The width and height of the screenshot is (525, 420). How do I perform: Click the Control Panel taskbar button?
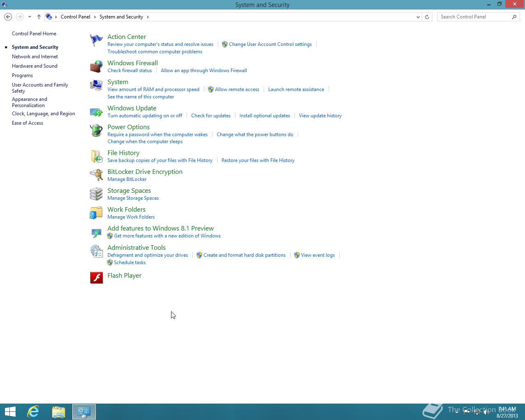84,411
